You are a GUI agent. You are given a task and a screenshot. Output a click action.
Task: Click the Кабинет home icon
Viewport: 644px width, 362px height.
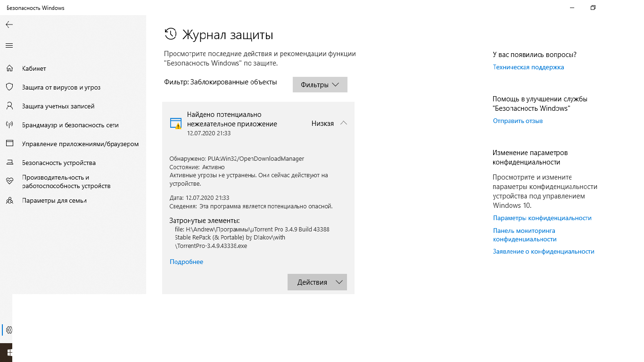tap(9, 68)
